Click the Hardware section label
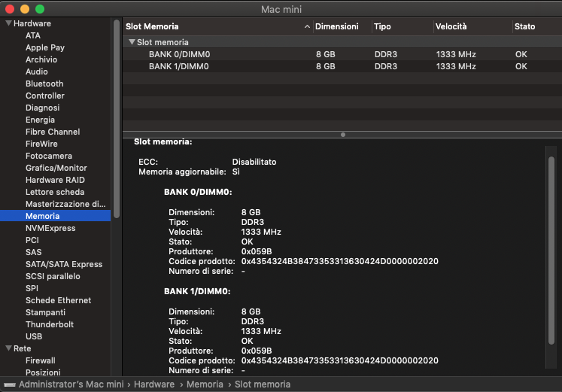This screenshot has width=562, height=392. 32,23
